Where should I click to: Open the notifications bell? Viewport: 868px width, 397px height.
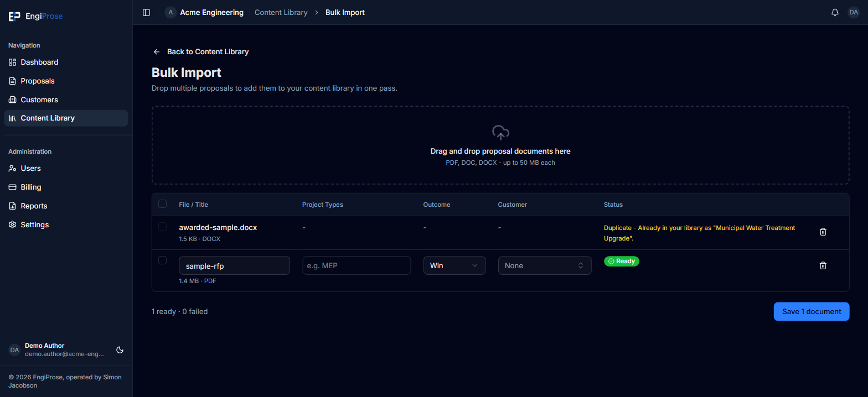(x=835, y=12)
